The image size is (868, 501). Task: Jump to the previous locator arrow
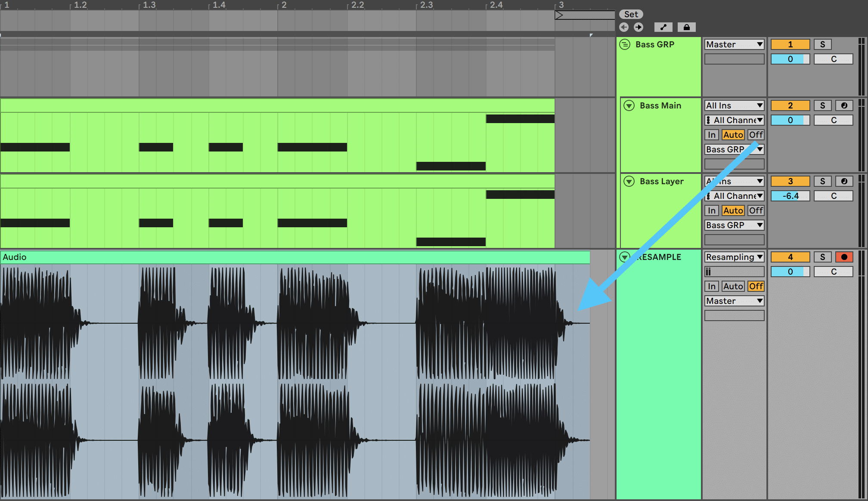pos(624,27)
